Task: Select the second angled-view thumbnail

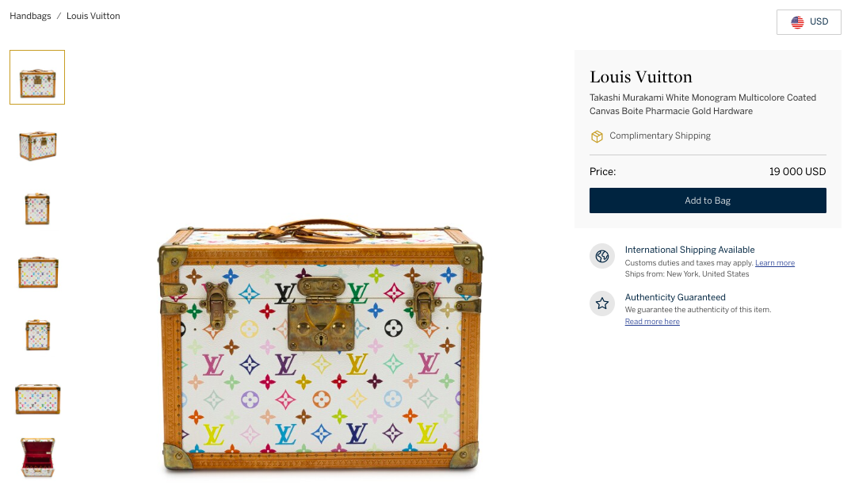Action: click(37, 146)
